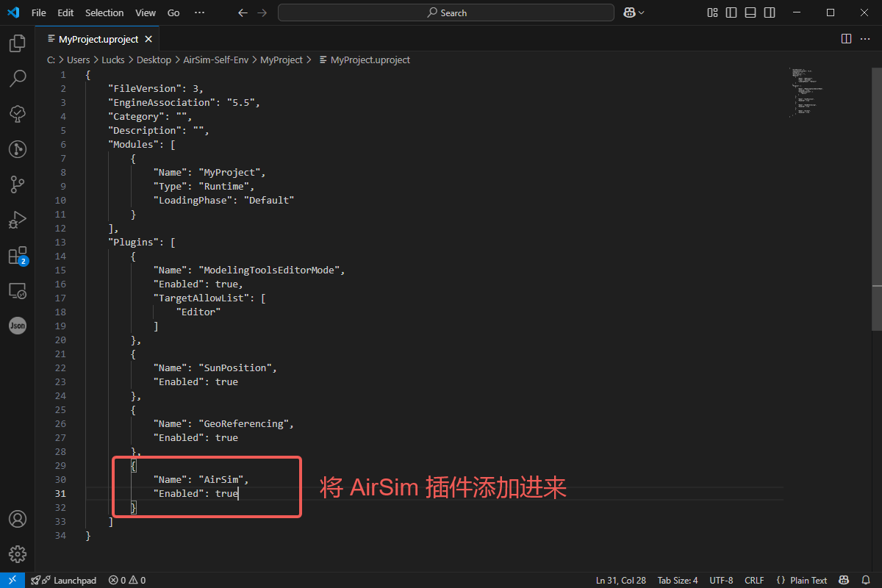882x588 pixels.
Task: Open the Source Control view
Action: coord(18,184)
